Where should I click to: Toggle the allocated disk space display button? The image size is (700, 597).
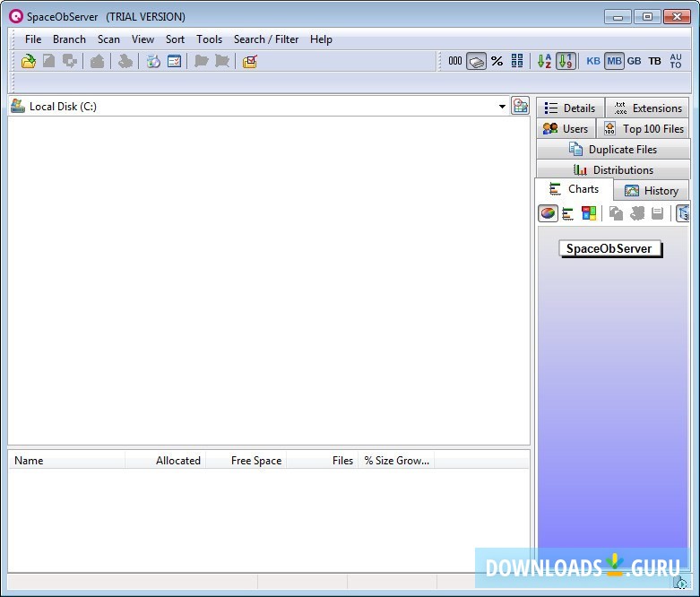(x=476, y=61)
